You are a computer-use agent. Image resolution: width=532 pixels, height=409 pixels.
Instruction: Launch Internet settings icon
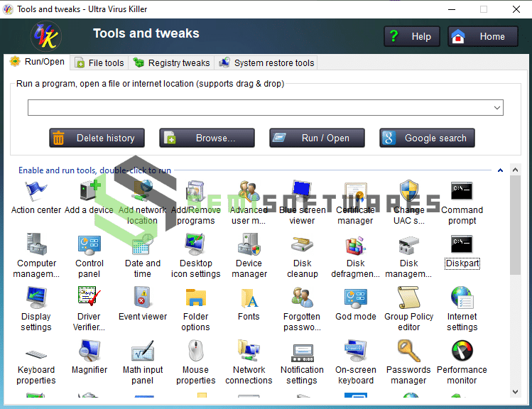[x=462, y=298]
